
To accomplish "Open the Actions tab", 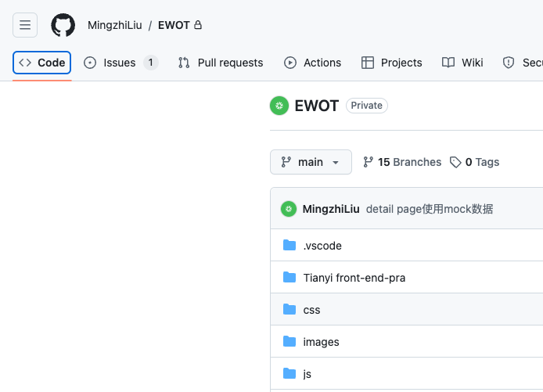I will tap(312, 63).
